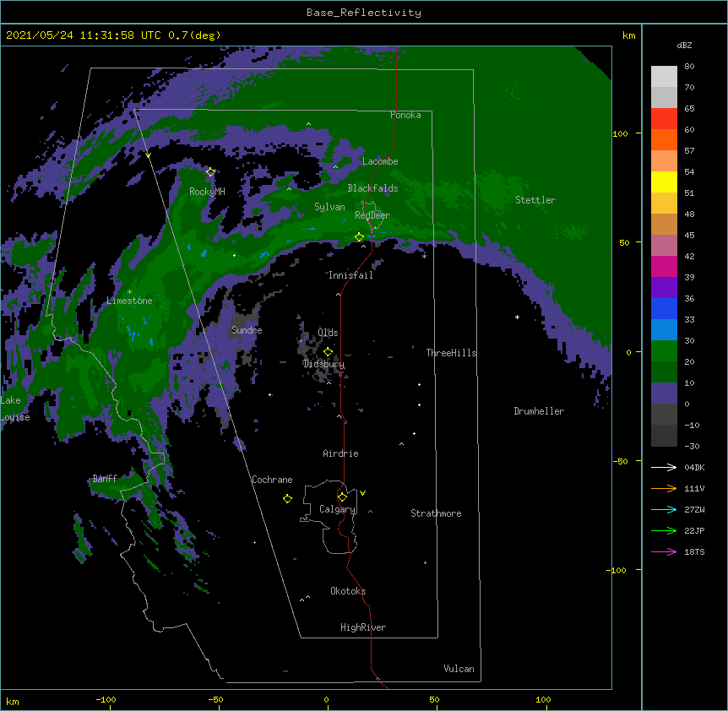Click the Ponoka city label
The width and height of the screenshot is (728, 711).
click(405, 115)
